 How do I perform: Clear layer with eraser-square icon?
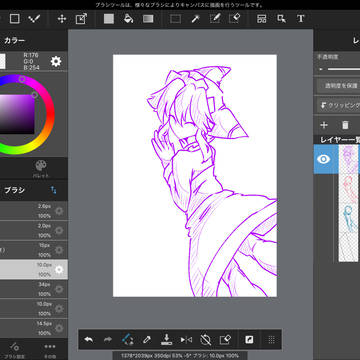point(225,340)
